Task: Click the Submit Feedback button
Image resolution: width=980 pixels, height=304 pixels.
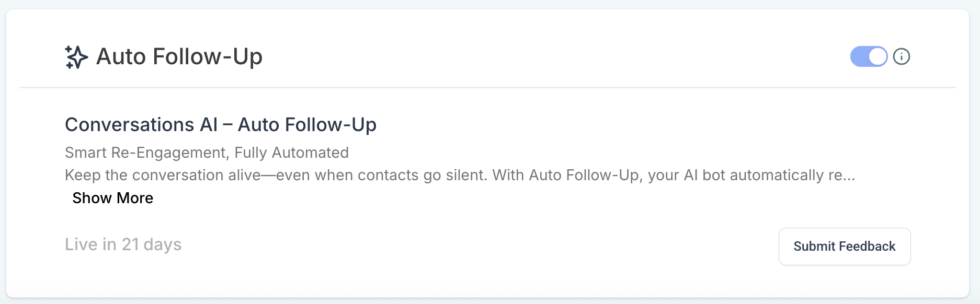Action: click(x=845, y=247)
